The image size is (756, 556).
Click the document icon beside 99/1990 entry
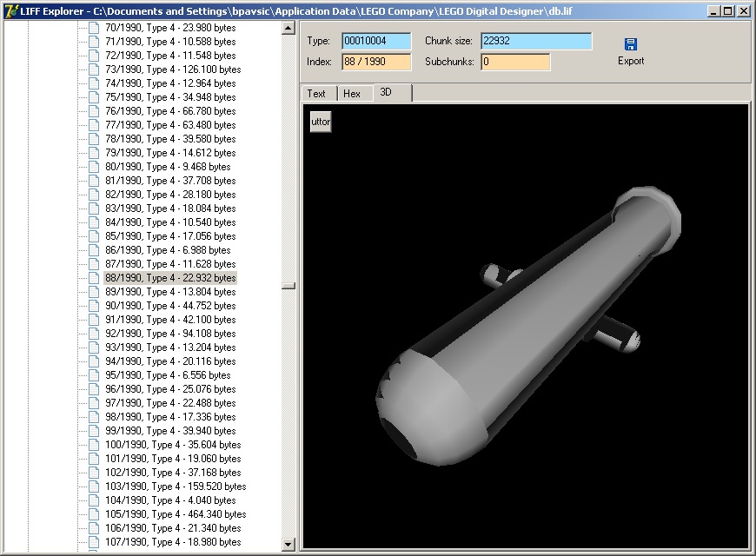95,431
